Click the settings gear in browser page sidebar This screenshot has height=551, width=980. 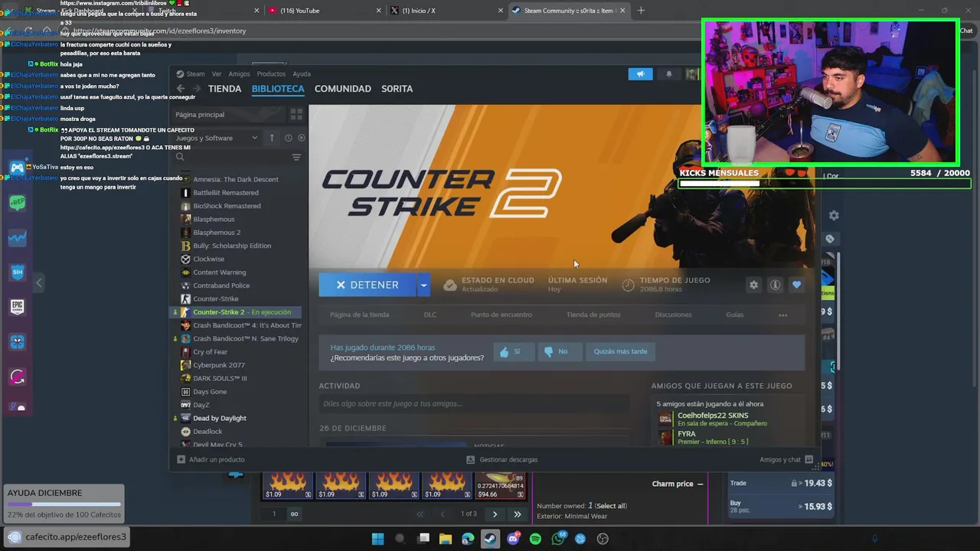(x=834, y=216)
